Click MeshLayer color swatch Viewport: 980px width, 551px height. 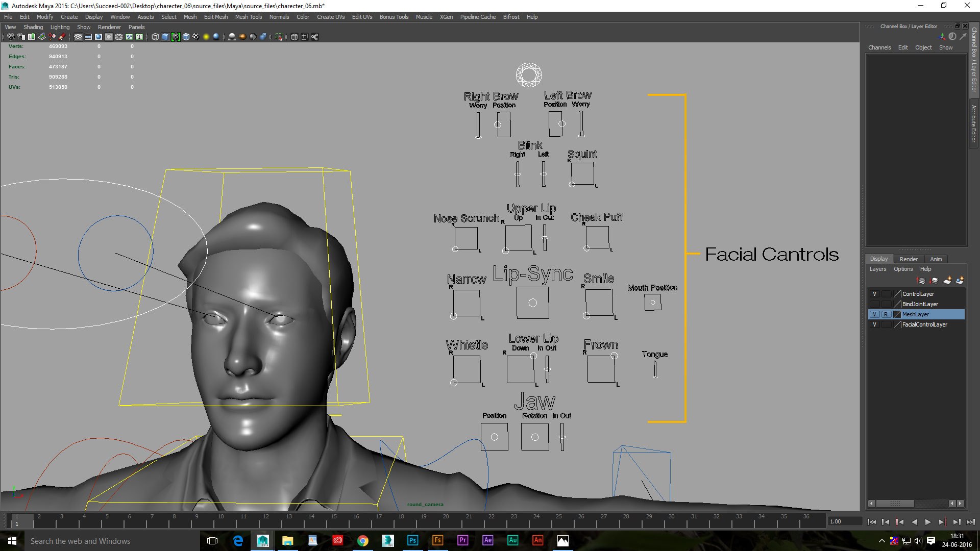pyautogui.click(x=897, y=314)
